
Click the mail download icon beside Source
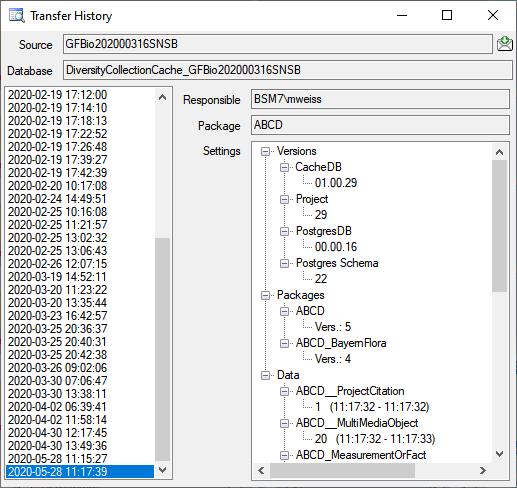pyautogui.click(x=505, y=44)
